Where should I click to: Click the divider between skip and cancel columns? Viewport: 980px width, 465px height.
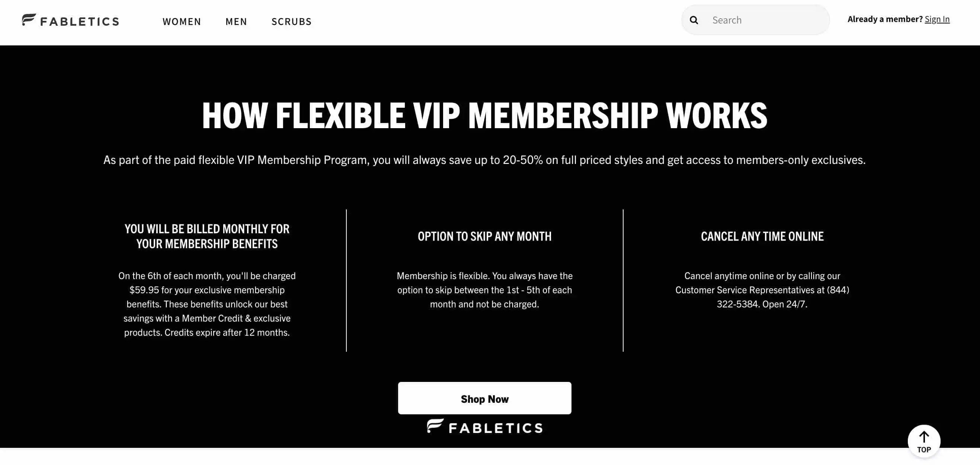pyautogui.click(x=623, y=280)
